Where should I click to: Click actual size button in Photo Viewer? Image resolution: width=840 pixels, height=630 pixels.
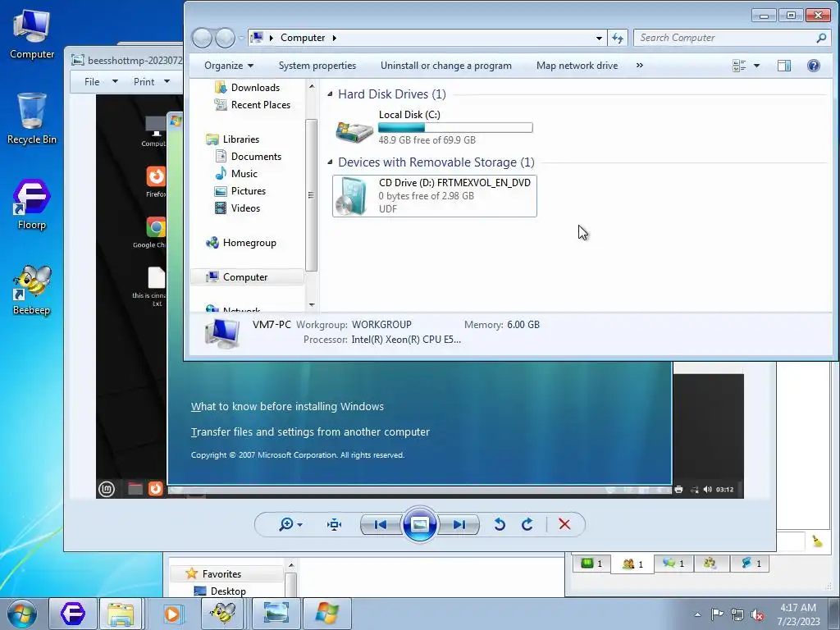[335, 524]
